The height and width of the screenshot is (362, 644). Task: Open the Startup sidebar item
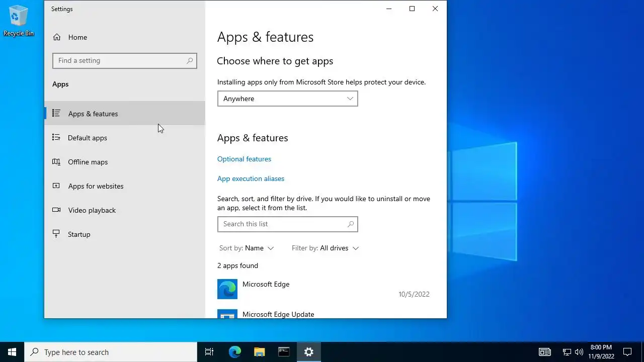pos(125,234)
